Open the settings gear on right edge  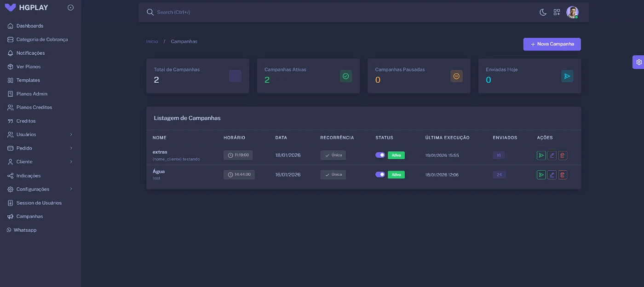tap(638, 62)
